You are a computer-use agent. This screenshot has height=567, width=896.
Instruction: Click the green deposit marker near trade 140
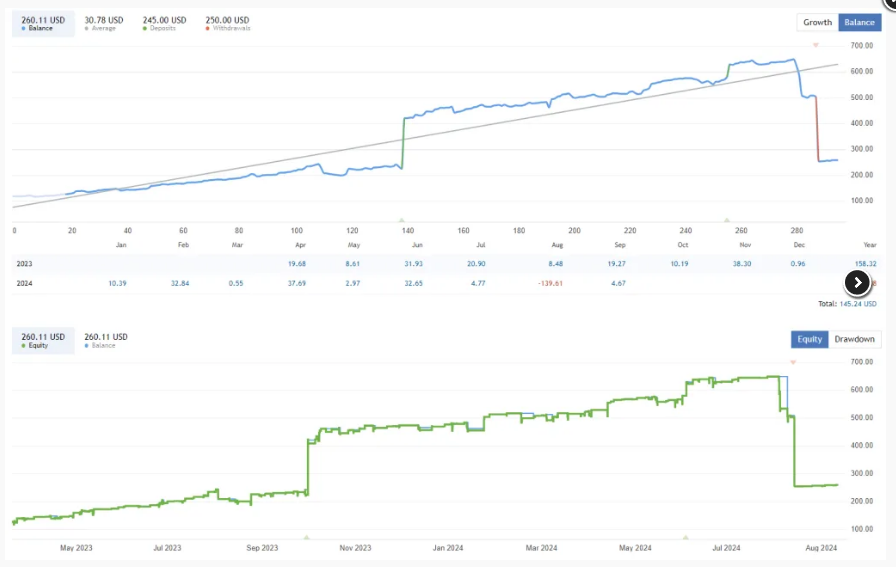point(402,220)
